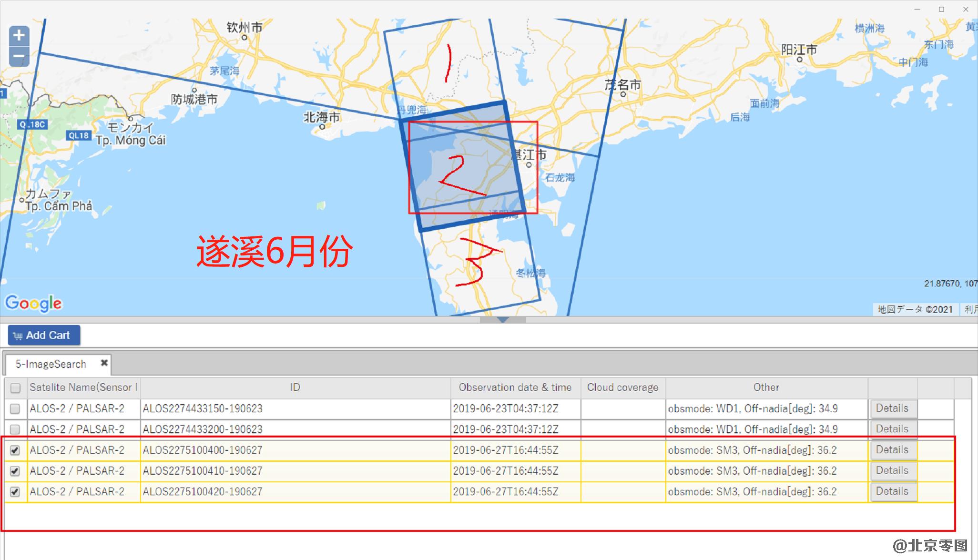Click the 地図データ ©2021 attribution link

pyautogui.click(x=915, y=309)
